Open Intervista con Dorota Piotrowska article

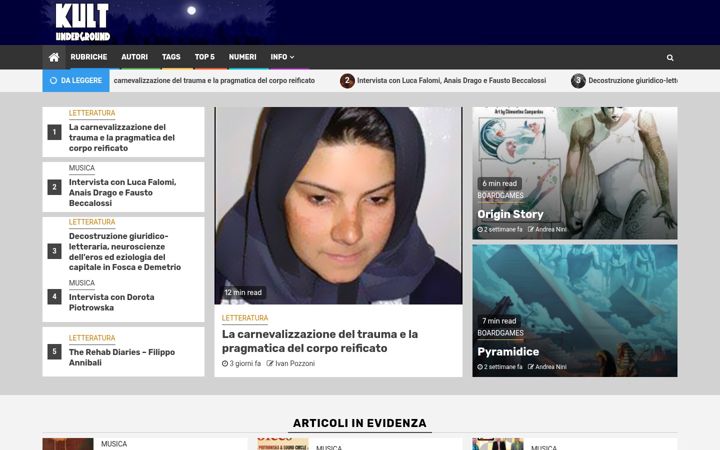click(112, 302)
